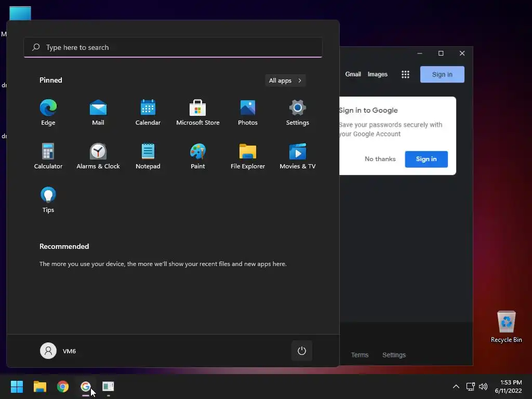Click the Start button on taskbar
532x399 pixels.
coord(17,387)
